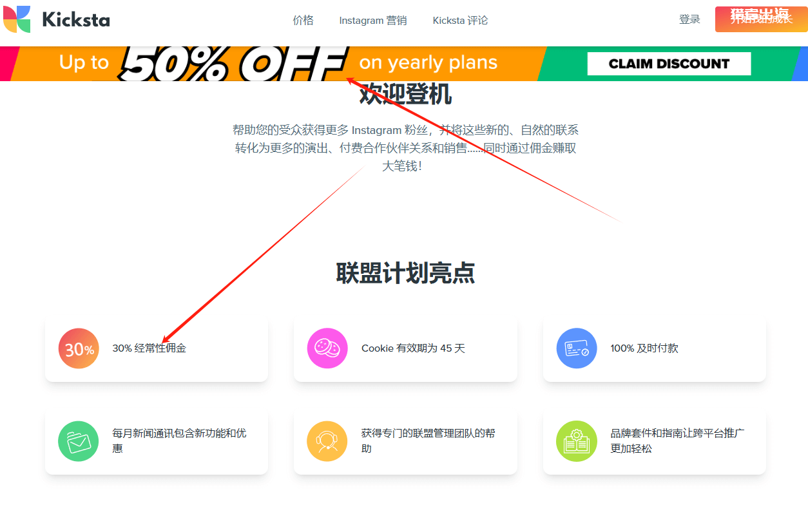Click the 联盟计划亮点 heading
The image size is (808, 532).
405,273
